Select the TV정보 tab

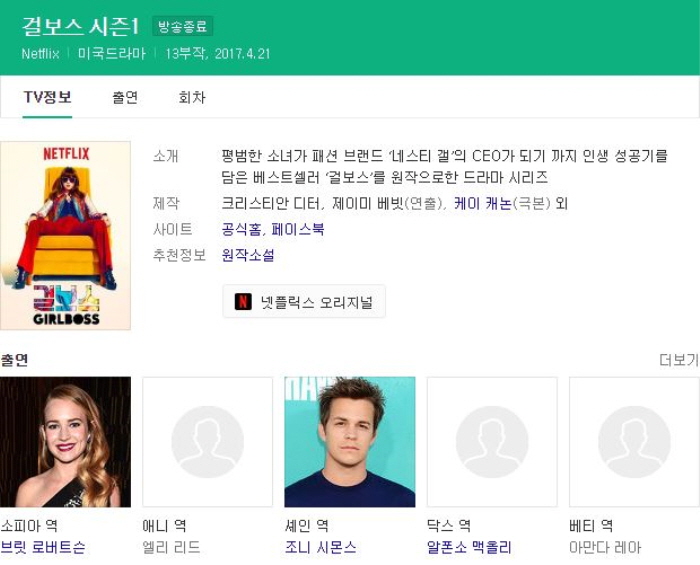point(47,97)
